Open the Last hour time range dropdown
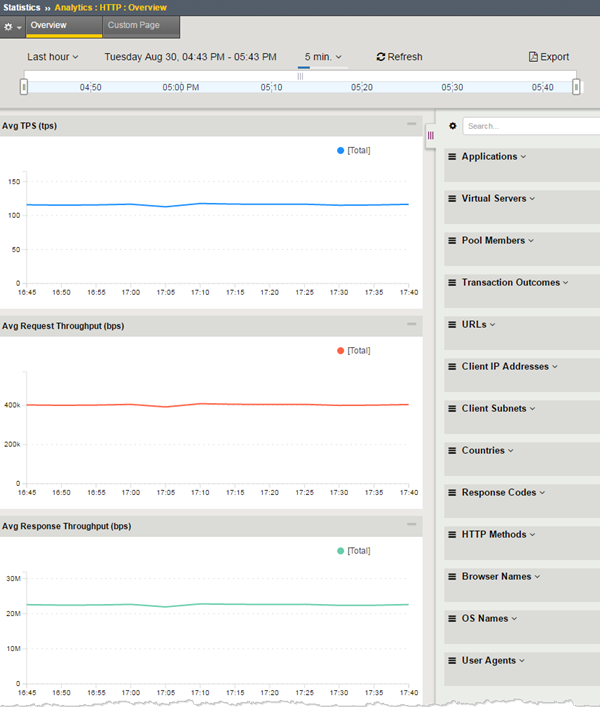This screenshot has height=707, width=600. pos(52,58)
